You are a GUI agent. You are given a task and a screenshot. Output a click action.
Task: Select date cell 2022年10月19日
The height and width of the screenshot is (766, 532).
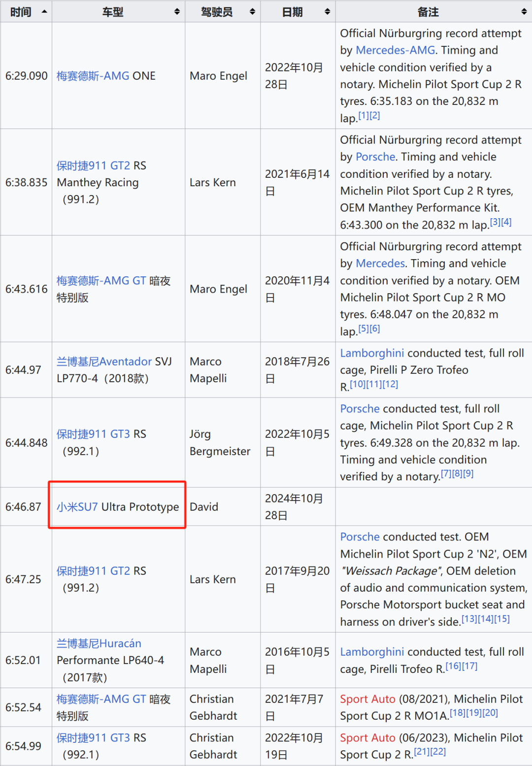[298, 746]
